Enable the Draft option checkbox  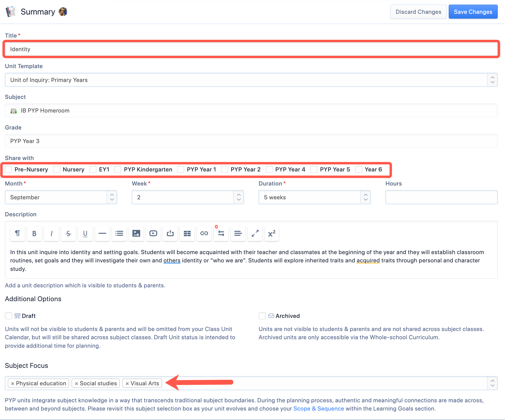coord(8,316)
